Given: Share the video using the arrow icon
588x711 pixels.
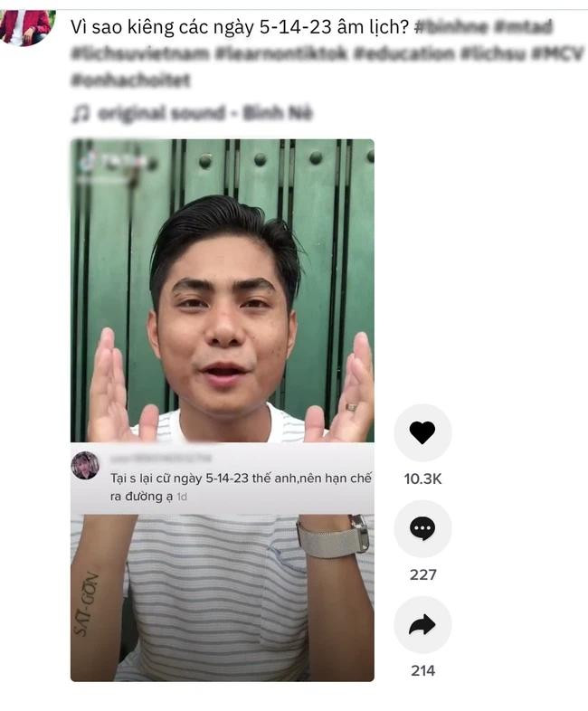Looking at the screenshot, I should [x=422, y=625].
